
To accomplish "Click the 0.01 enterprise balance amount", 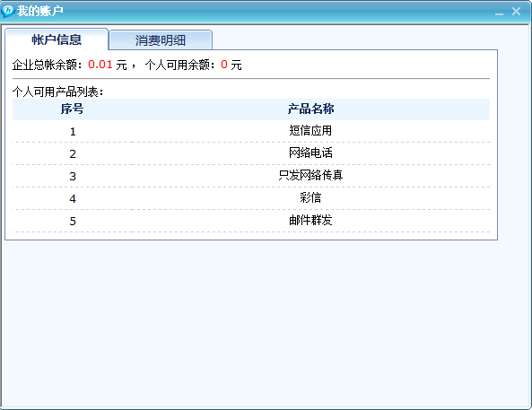I will pos(100,65).
